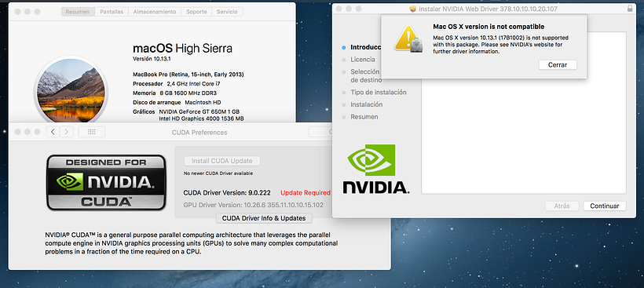Switch to the Resumen tab
Image resolution: width=644 pixels, height=288 pixels.
[x=78, y=12]
